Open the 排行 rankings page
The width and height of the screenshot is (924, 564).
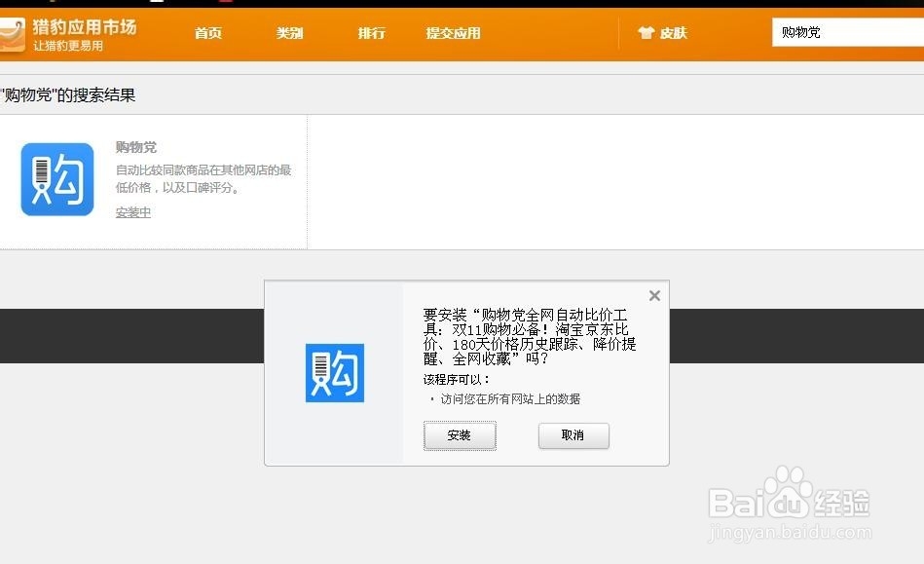[x=371, y=32]
